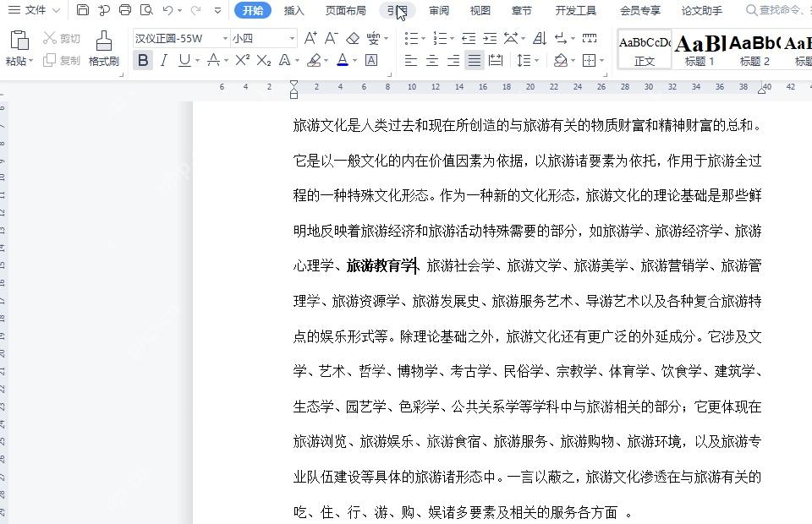The height and width of the screenshot is (524, 812).
Task: Click the Clear Formatting eraser icon
Action: [x=353, y=38]
